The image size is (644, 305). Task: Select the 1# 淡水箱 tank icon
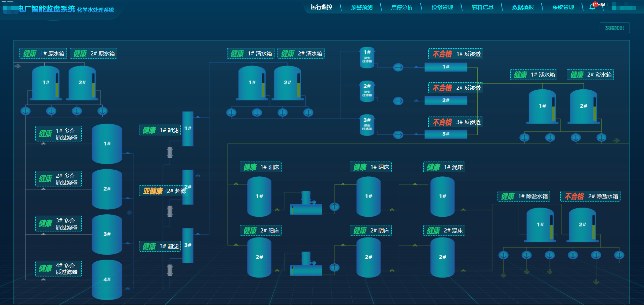coord(543,106)
